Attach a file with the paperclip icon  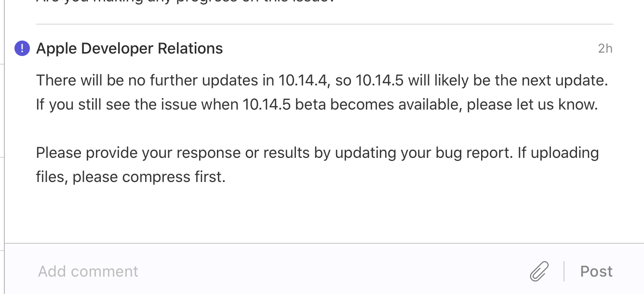click(539, 271)
